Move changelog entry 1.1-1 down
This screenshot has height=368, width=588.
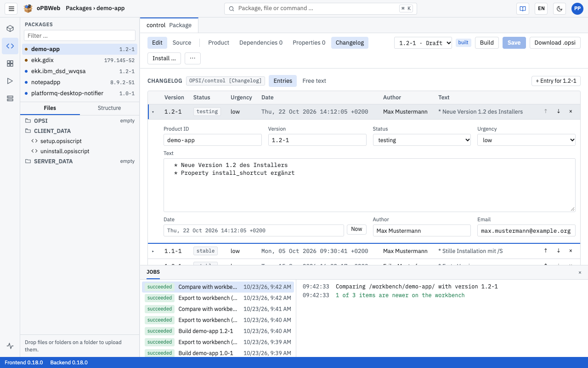(x=558, y=251)
